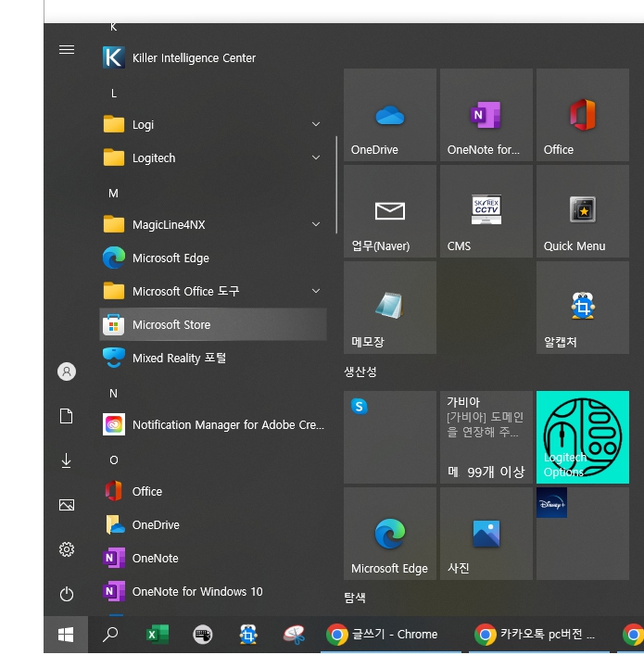Expand the Logi folder
Screen dimensions: 644x655
click(213, 124)
